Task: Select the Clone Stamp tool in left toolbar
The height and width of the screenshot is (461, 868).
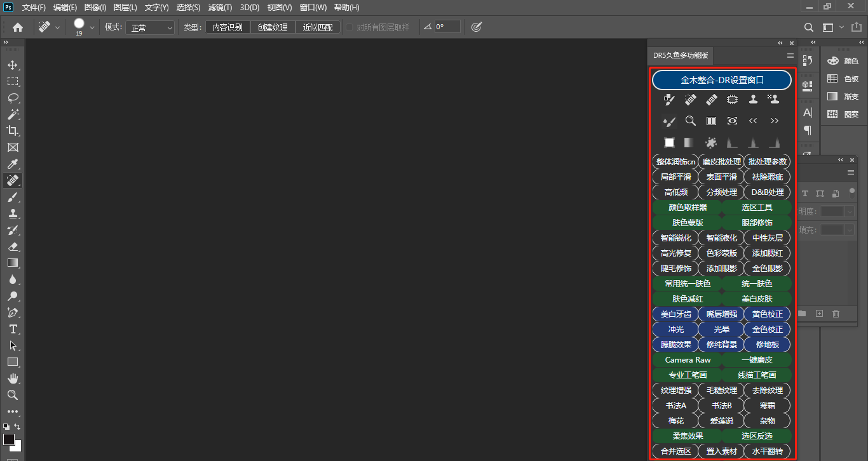Action: 12,213
